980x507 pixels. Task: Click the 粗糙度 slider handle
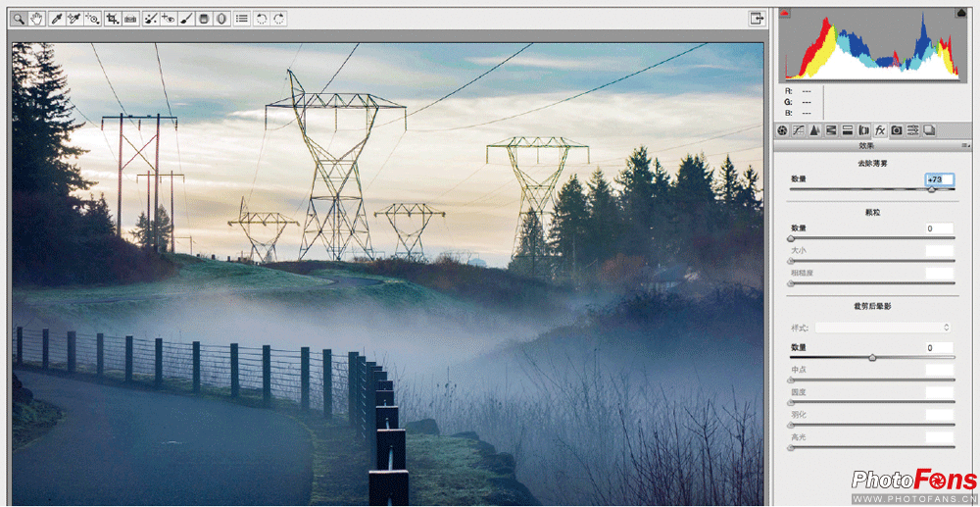point(791,283)
